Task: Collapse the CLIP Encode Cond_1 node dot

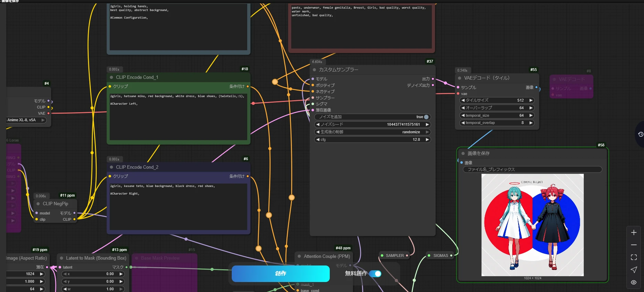Action: point(111,77)
